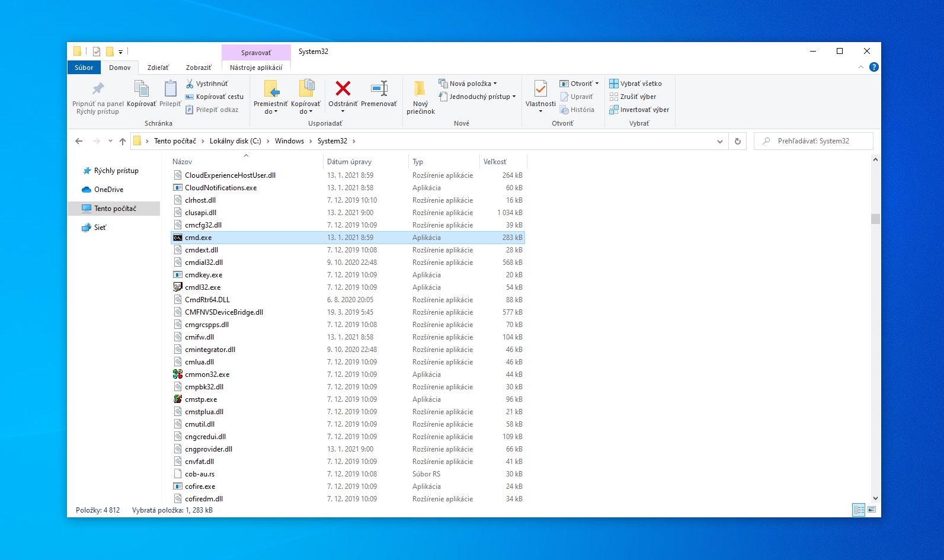Invert selection with Invertovať výber
The image size is (944, 560).
(x=639, y=110)
